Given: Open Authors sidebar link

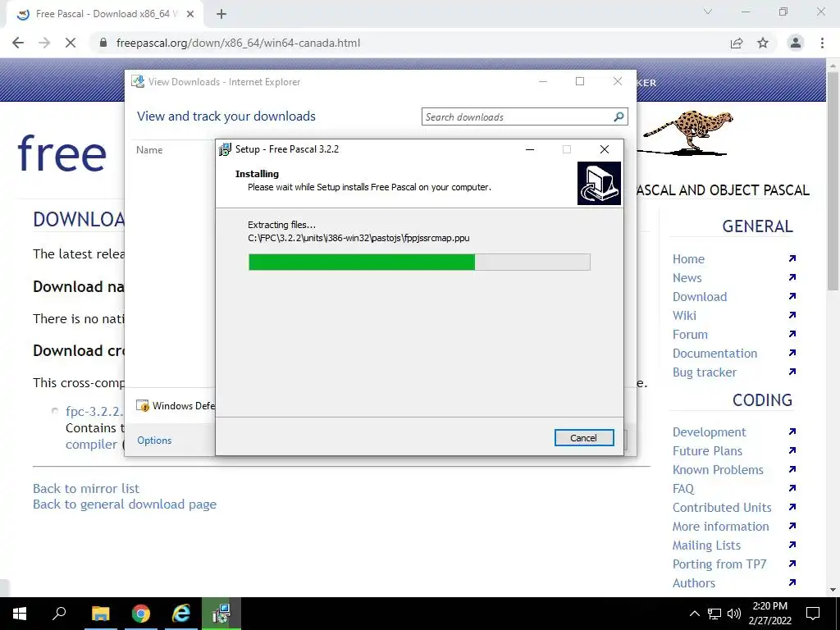Looking at the screenshot, I should click(x=694, y=583).
